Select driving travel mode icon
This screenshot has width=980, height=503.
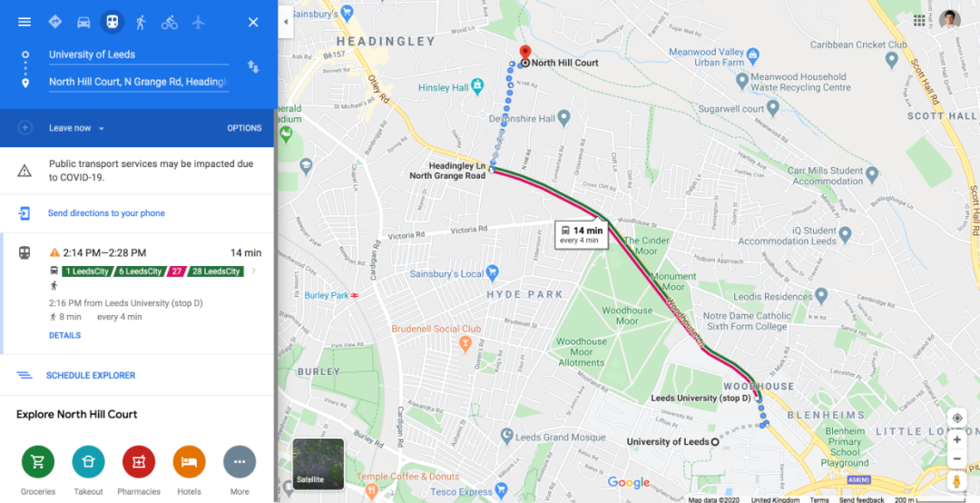pos(83,22)
